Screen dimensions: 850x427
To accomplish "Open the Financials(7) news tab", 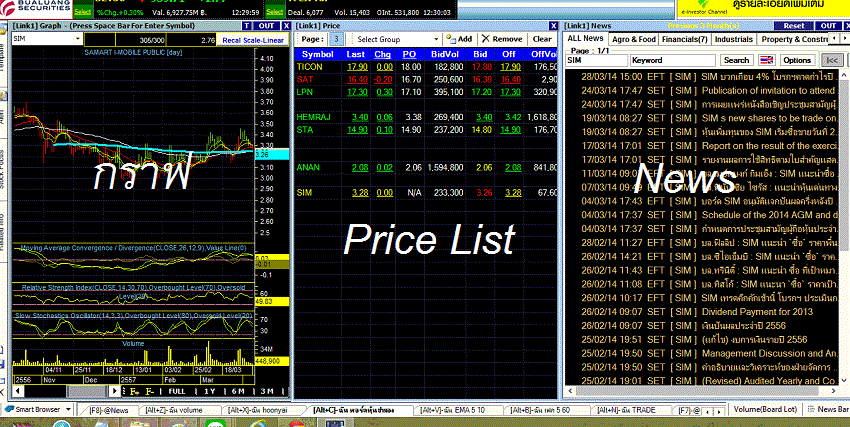I will (x=685, y=39).
